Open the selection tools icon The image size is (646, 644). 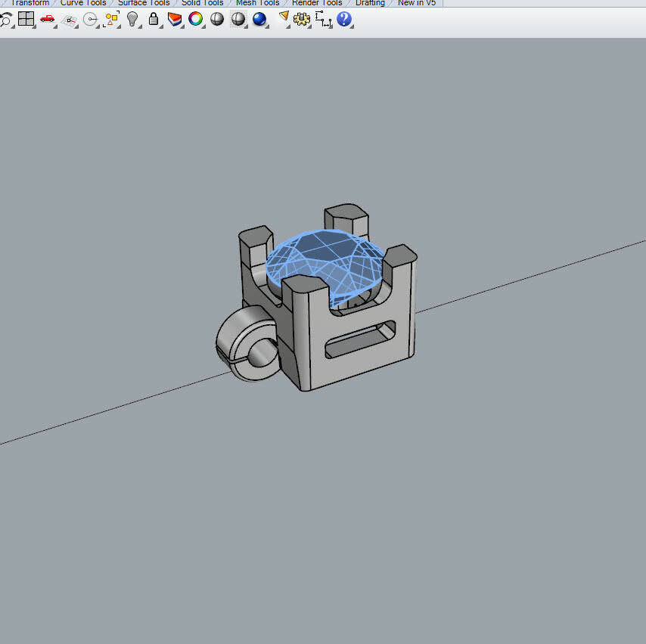[111, 19]
